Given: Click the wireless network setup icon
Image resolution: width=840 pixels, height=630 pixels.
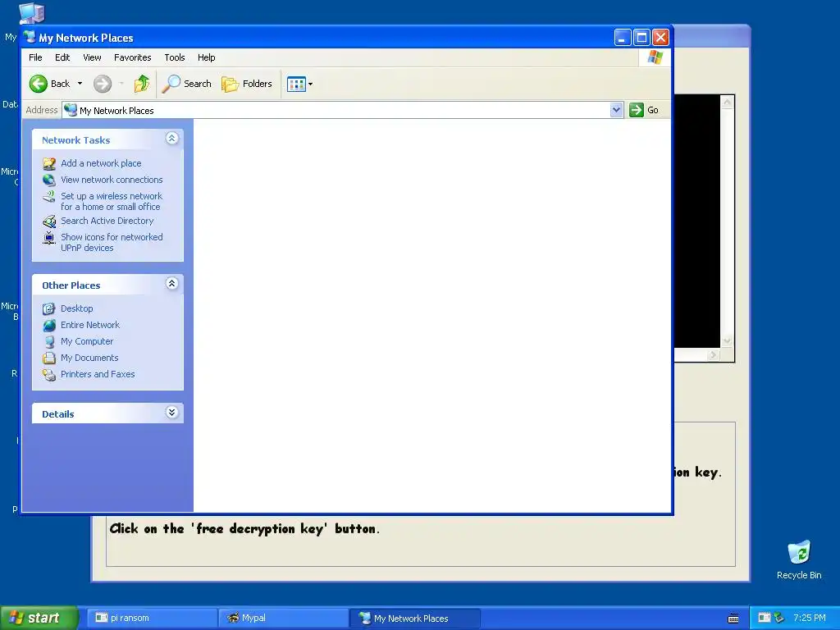Looking at the screenshot, I should pos(49,197).
